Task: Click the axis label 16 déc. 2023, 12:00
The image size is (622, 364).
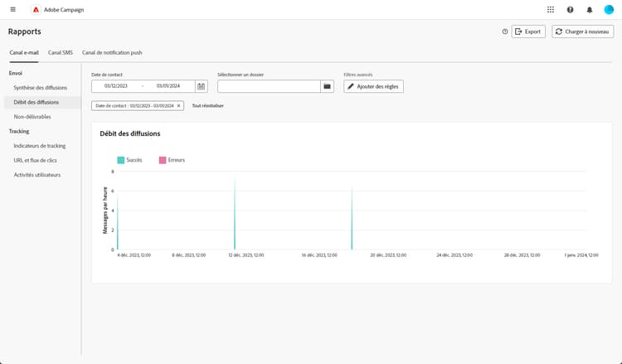Action: (319, 255)
